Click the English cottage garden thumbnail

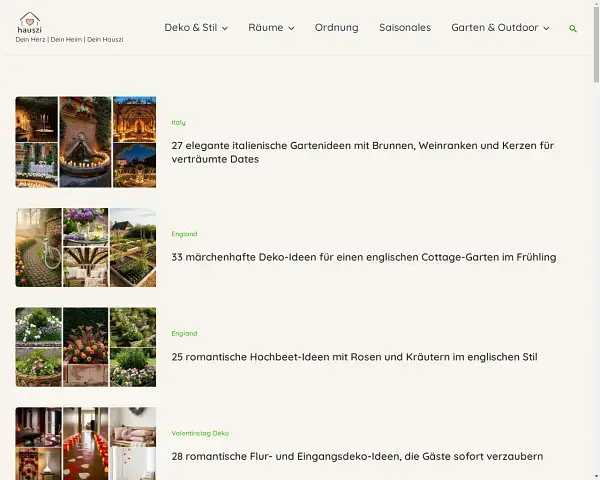click(86, 247)
